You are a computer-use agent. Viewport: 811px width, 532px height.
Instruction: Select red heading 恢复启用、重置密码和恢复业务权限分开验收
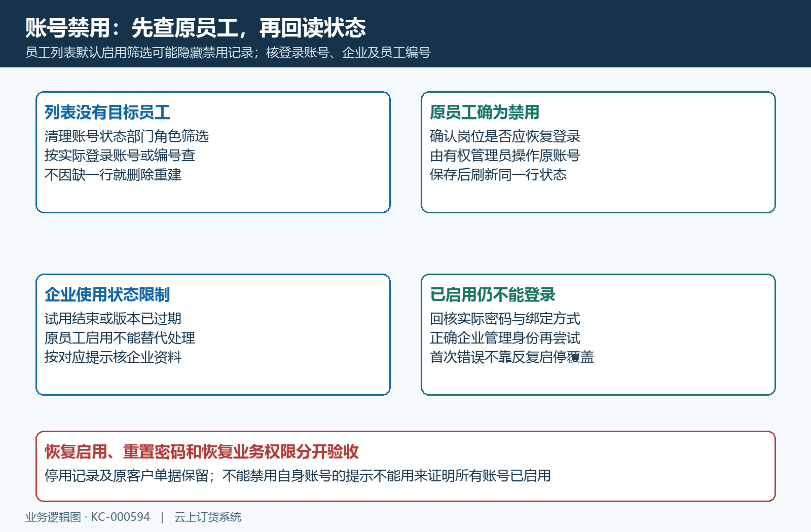pos(202,452)
